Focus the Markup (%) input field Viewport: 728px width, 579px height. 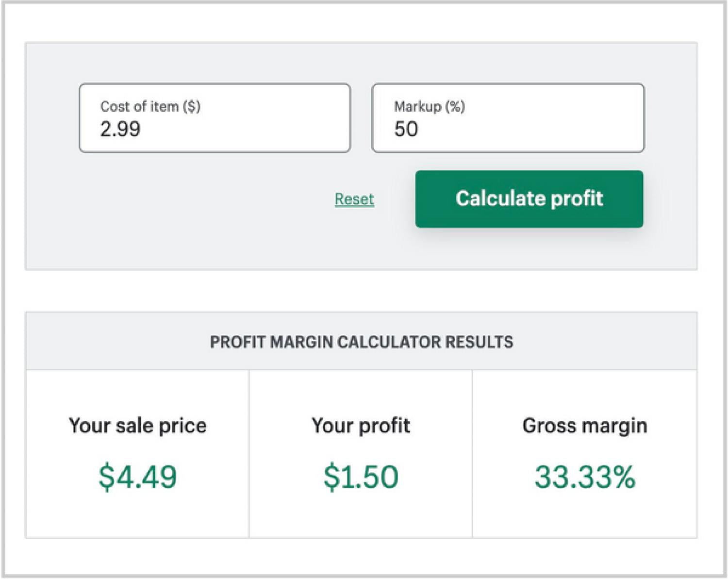pos(508,118)
